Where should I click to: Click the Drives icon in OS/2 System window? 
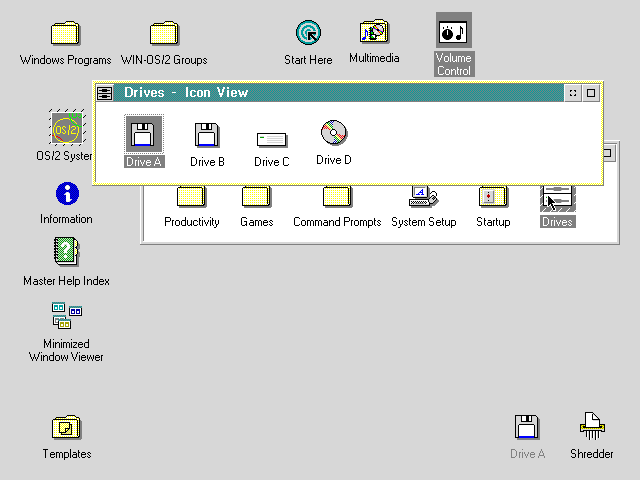coord(558,199)
